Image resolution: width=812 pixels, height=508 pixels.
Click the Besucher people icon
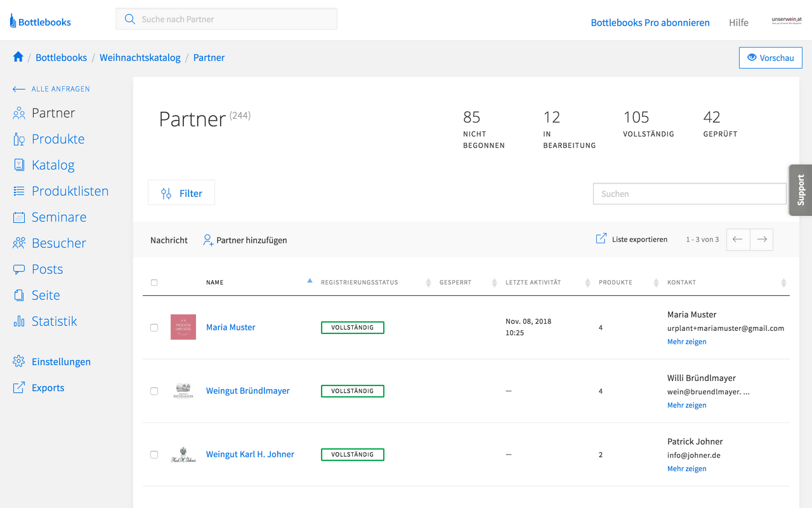click(x=19, y=243)
